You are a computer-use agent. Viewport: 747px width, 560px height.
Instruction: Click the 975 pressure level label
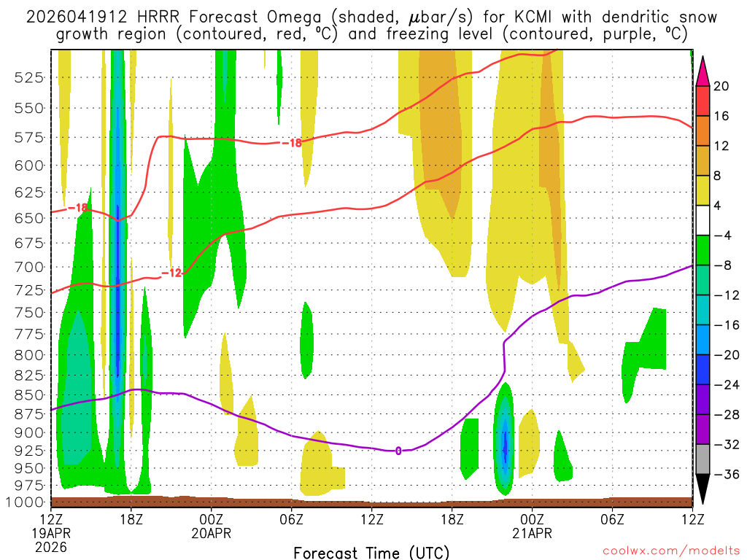(29, 485)
